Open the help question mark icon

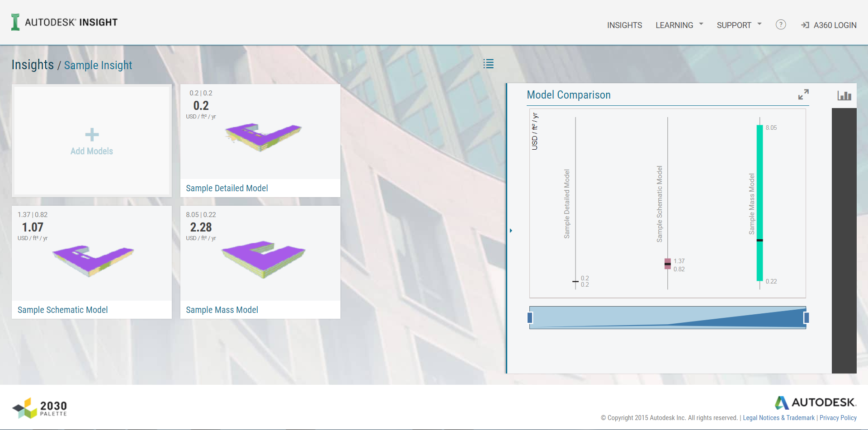780,25
